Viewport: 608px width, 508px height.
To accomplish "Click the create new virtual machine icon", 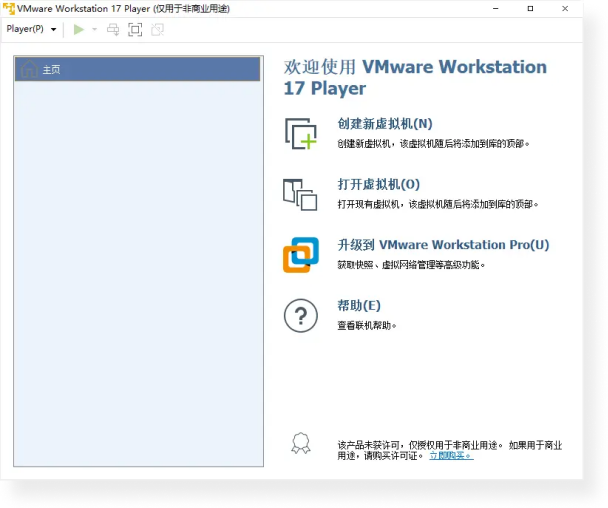I will pos(300,134).
